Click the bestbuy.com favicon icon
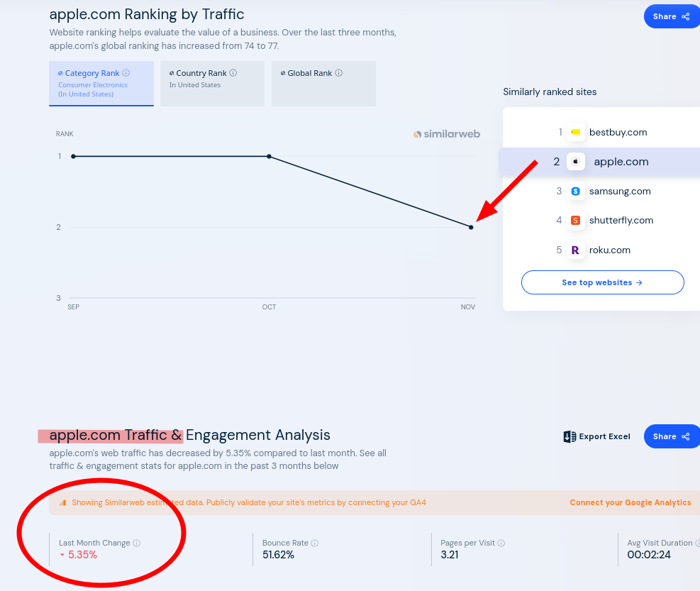 coord(575,132)
